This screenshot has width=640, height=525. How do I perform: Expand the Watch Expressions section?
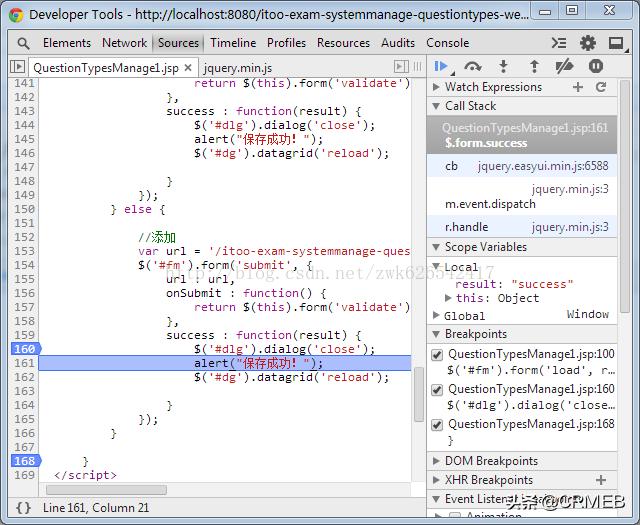(492, 87)
